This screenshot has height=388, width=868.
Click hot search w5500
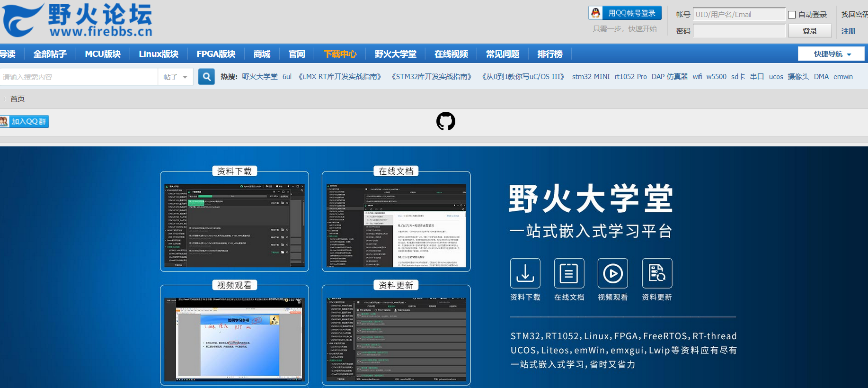coord(716,77)
